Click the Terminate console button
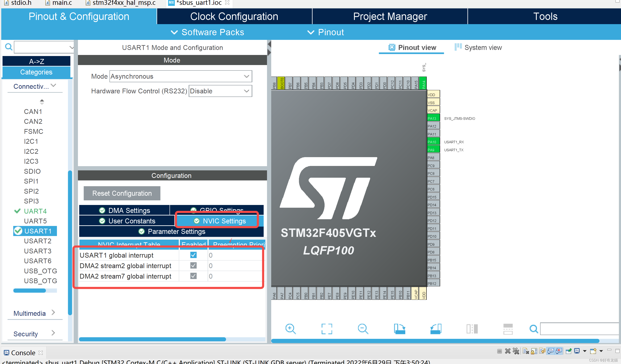Image resolution: width=621 pixels, height=364 pixels. (x=499, y=351)
